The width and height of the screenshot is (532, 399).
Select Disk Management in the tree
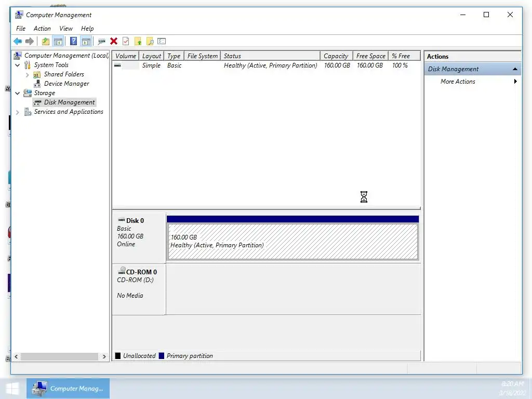coord(69,102)
